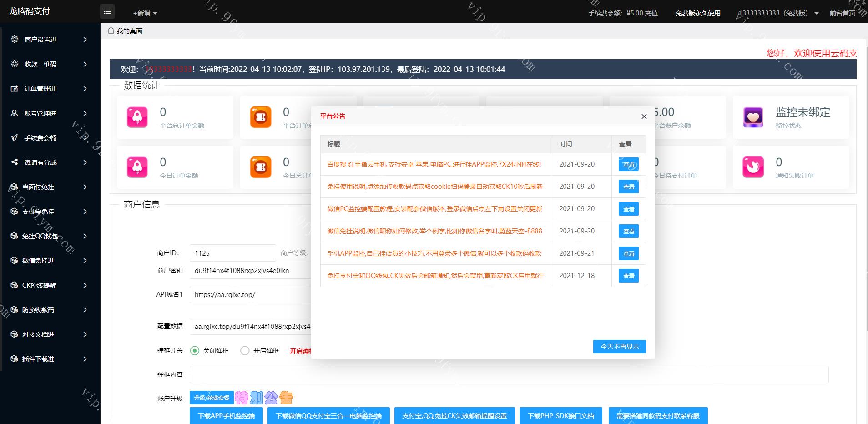Open the 商户设置进 gear icon in sidebar
This screenshot has width=868, height=424.
tap(15, 40)
